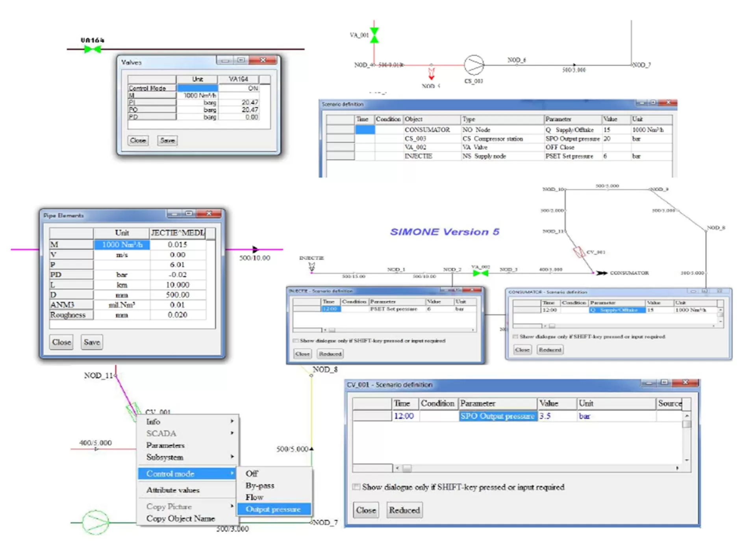The width and height of the screenshot is (756, 541).
Task: Check SHIFT-key option in CONSUMATOR dialog
Action: coord(515,337)
